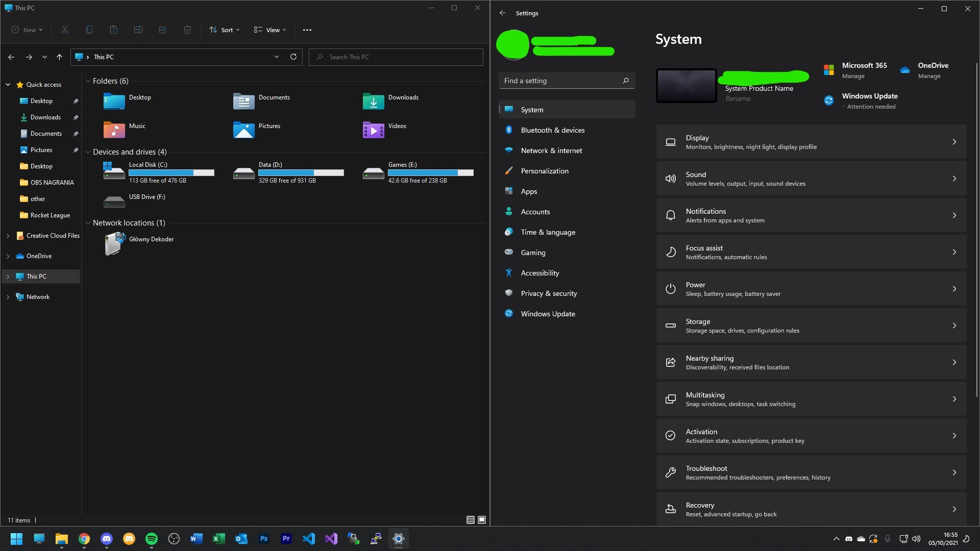Open Sound settings panel
980x551 pixels.
(x=811, y=178)
